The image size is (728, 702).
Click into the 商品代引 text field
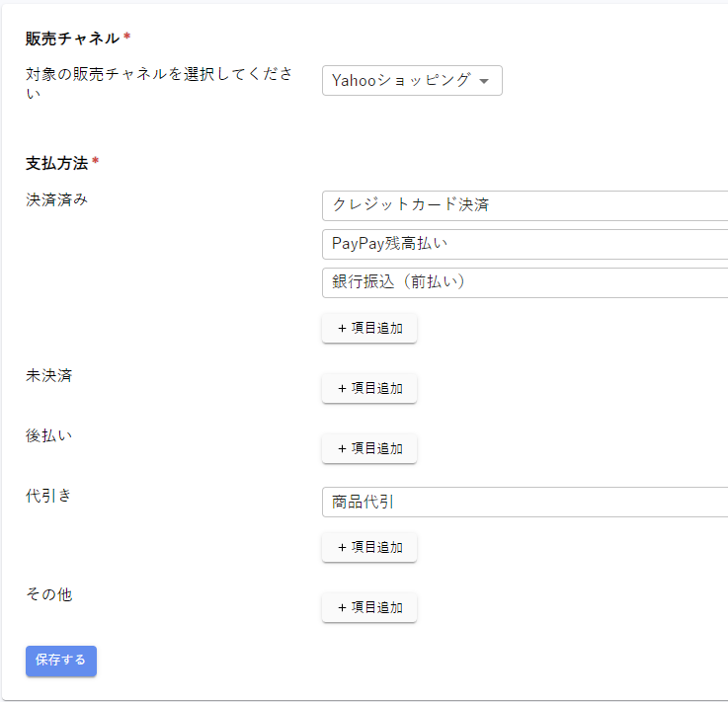[x=524, y=502]
